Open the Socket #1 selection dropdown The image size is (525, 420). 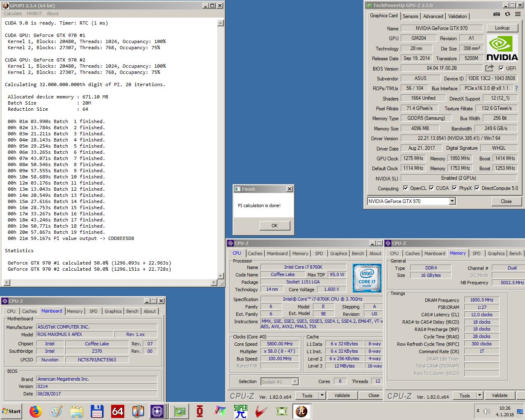point(295,381)
